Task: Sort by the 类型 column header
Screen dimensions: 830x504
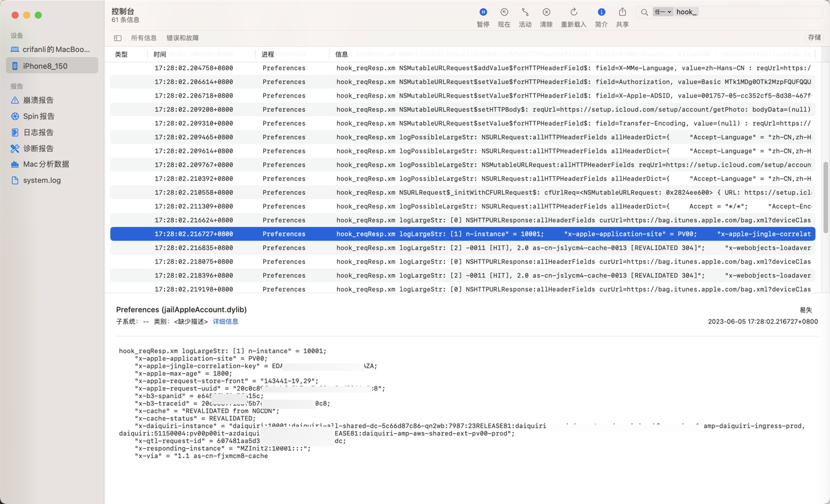Action: [x=121, y=54]
